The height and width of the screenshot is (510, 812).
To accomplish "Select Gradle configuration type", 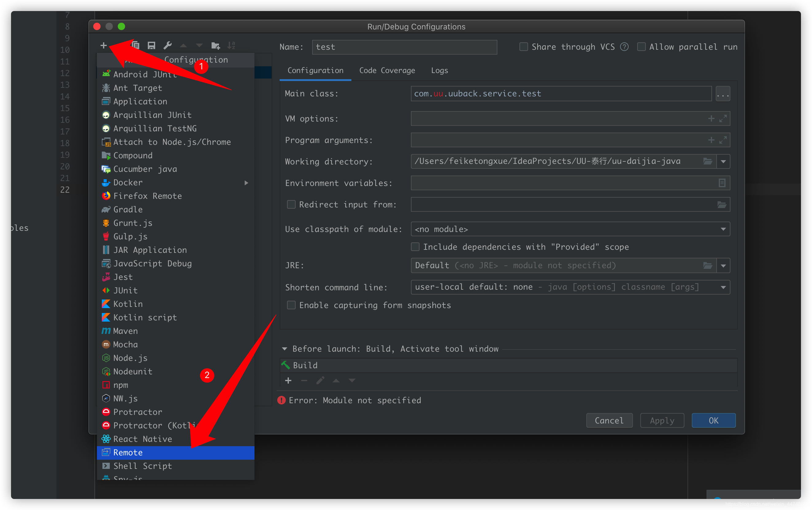I will pyautogui.click(x=176, y=210).
